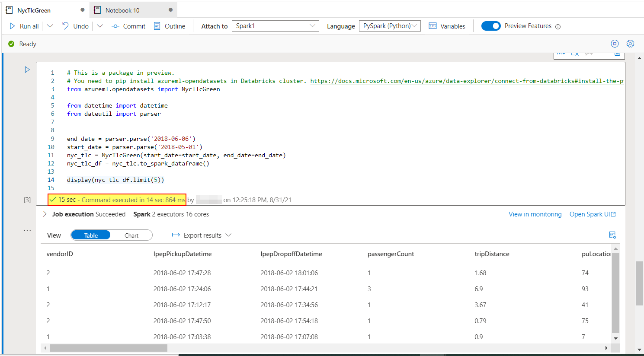Image resolution: width=644 pixels, height=356 pixels.
Task: Open the Export results dropdown
Action: 202,235
